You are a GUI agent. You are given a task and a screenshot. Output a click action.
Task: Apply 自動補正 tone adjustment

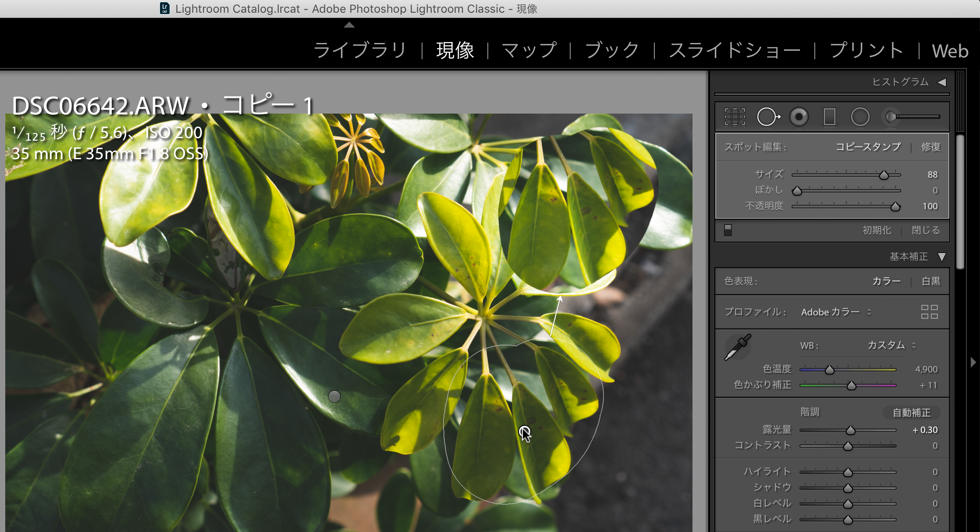point(912,413)
